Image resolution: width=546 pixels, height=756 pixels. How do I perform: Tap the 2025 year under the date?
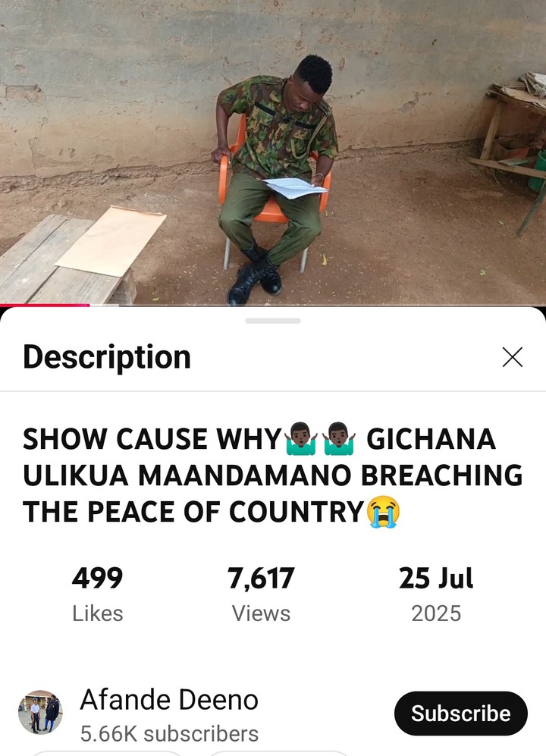click(436, 613)
